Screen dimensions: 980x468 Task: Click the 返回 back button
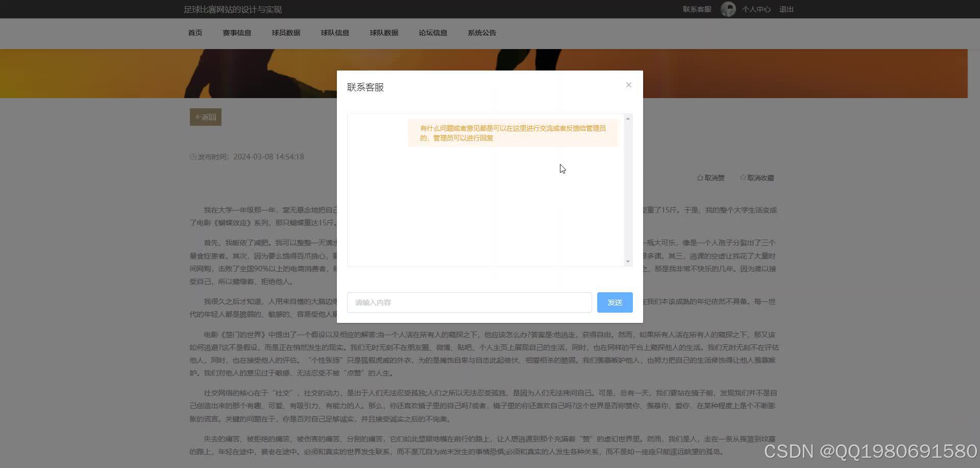[206, 116]
